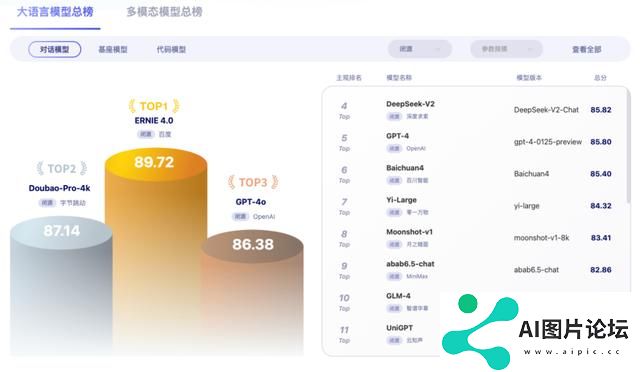Switch to the 大语言模型总榜 tab

point(55,12)
